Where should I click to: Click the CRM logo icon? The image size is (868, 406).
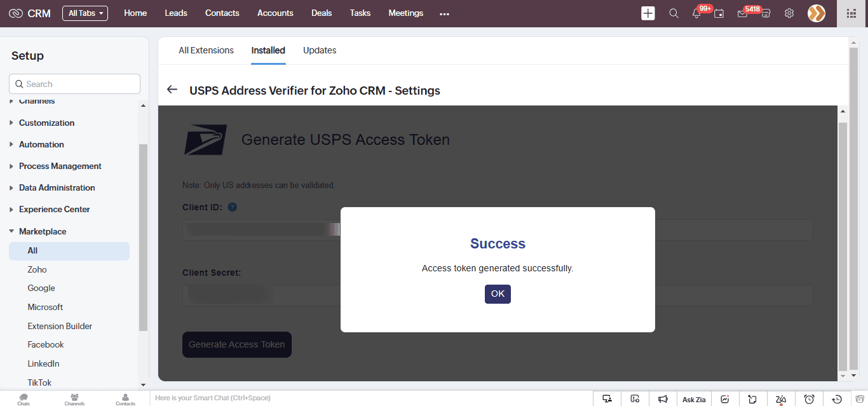click(x=16, y=13)
